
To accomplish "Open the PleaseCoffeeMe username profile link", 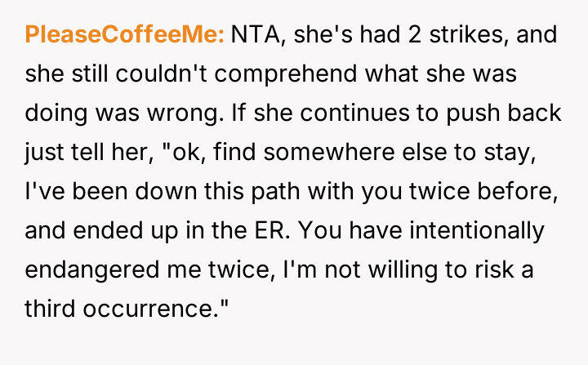I will (x=125, y=34).
